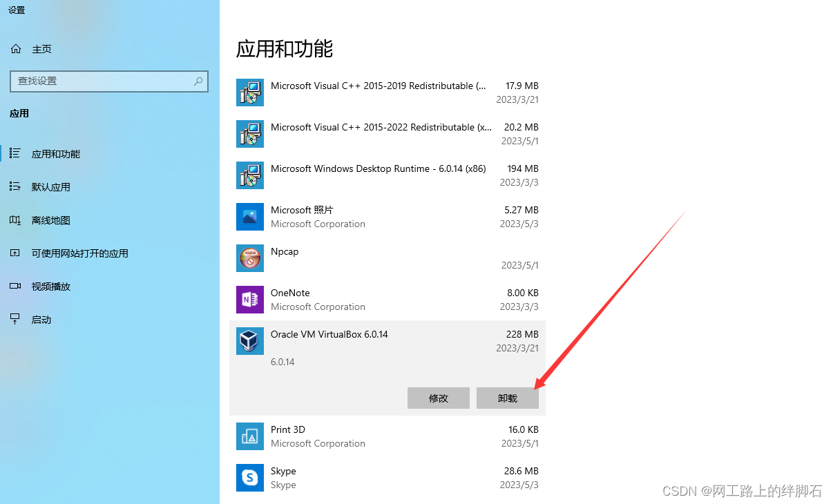
Task: Click the Microsoft Visual C++ 2015-2019 installer icon
Action: click(x=250, y=93)
